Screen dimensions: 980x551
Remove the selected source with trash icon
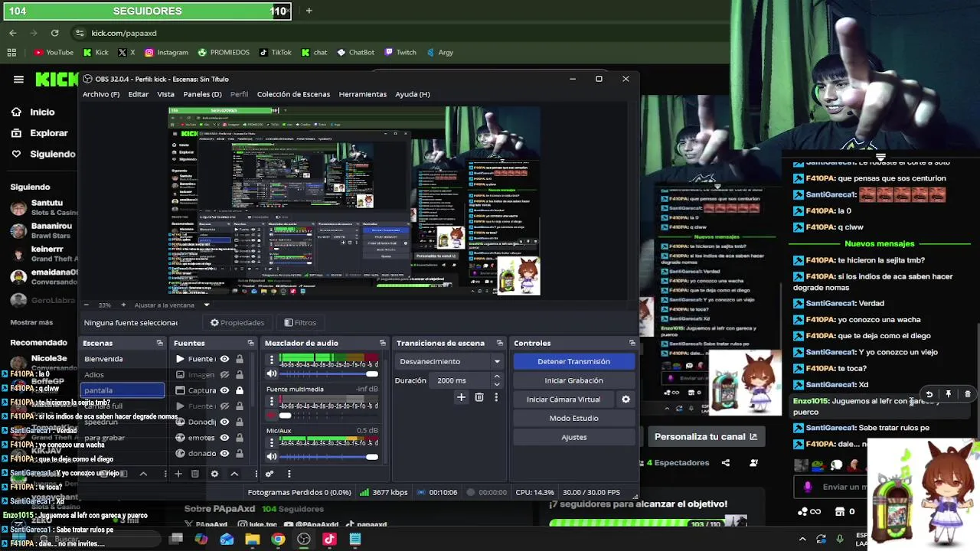195,474
